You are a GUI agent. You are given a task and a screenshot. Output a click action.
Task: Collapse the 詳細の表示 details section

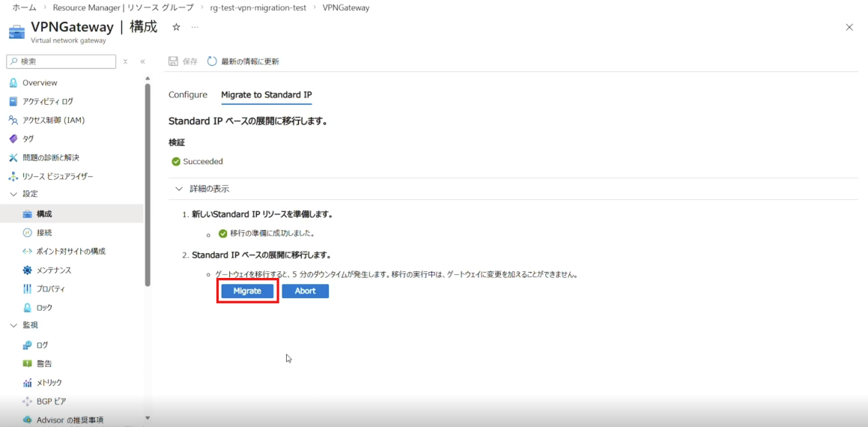179,189
